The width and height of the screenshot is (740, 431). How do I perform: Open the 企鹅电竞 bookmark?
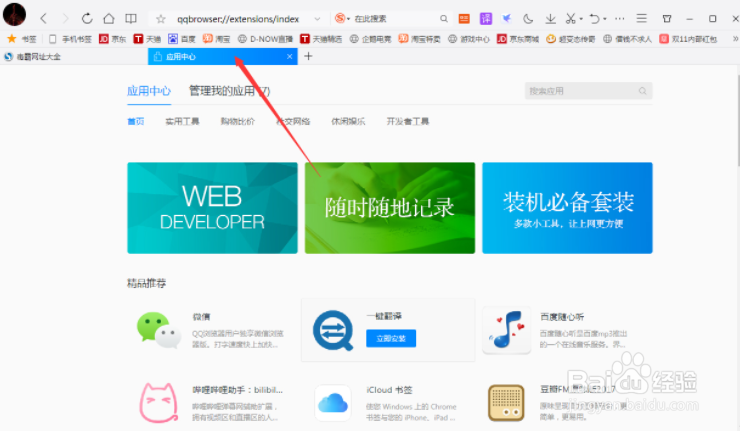(x=370, y=39)
